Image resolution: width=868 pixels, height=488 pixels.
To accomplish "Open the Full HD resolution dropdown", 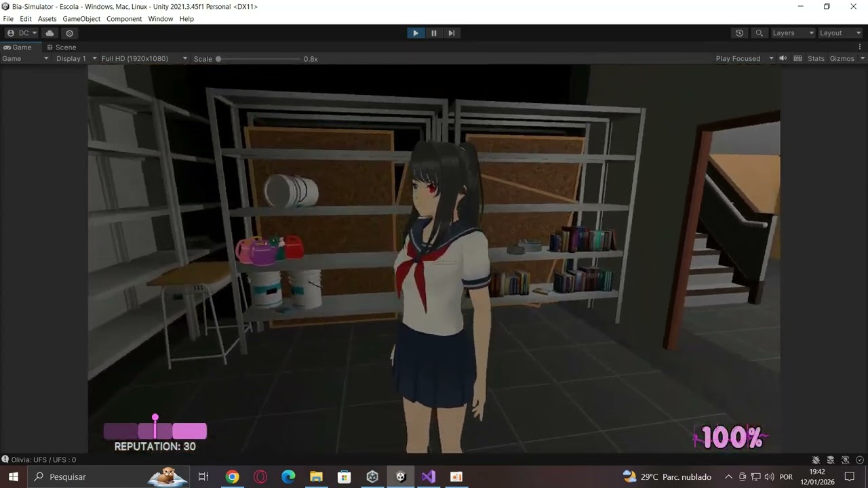I will pos(144,59).
